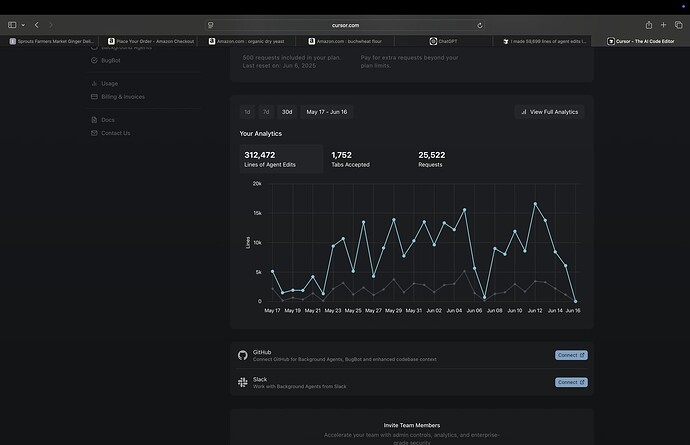Screen dimensions: 690x445
Task: Reload the cursor.com page
Action: (x=480, y=26)
